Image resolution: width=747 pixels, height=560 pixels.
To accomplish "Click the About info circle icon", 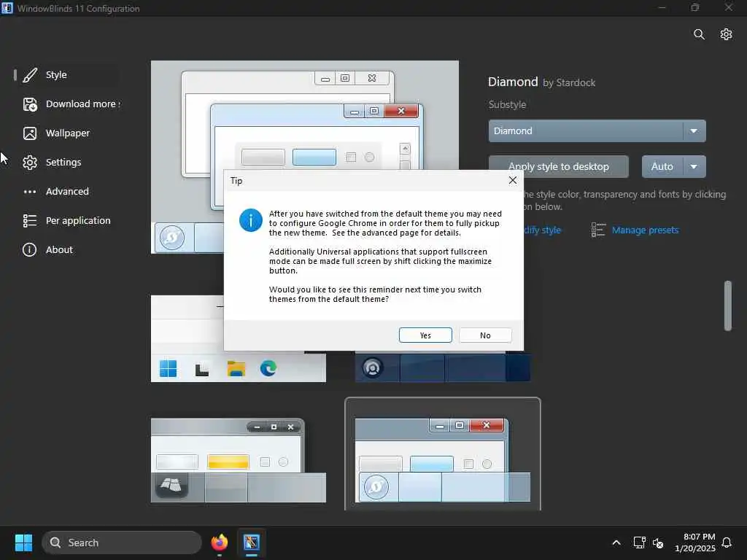I will click(29, 249).
